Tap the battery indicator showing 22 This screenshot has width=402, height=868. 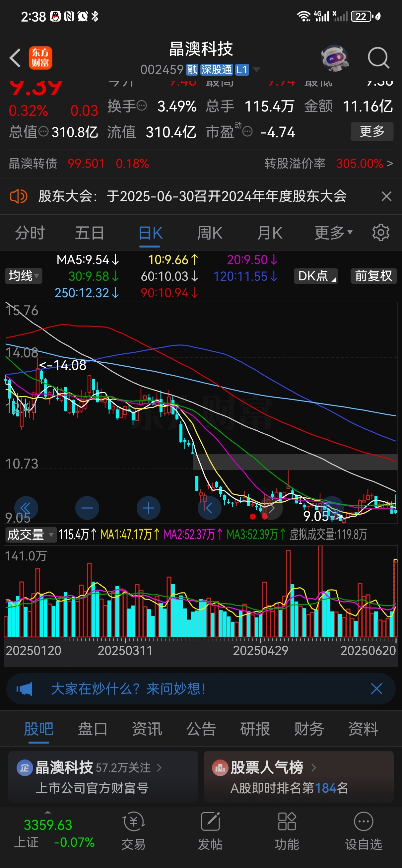pos(362,16)
